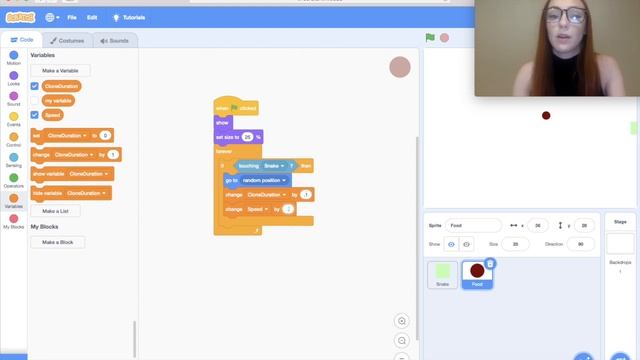Screen dimensions: 640x360
Task: Open the language globe menu
Action: point(52,18)
